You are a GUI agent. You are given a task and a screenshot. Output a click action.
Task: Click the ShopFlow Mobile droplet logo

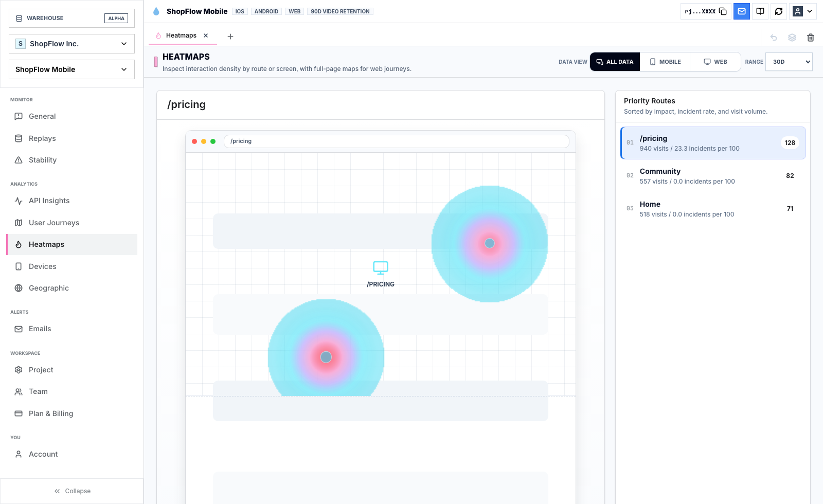(x=156, y=11)
